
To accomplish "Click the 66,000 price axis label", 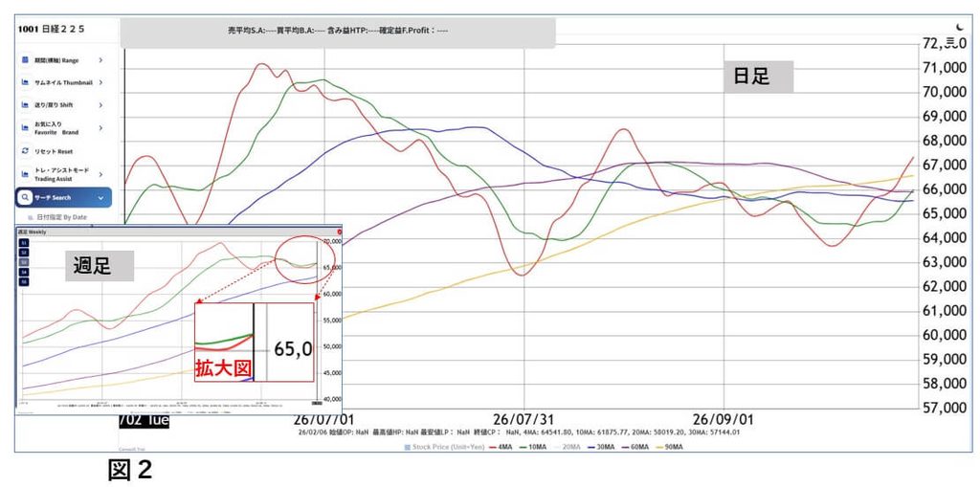I will (945, 189).
